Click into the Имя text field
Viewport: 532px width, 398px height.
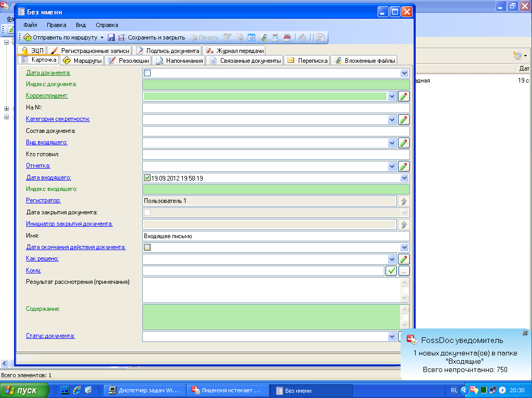(x=275, y=236)
